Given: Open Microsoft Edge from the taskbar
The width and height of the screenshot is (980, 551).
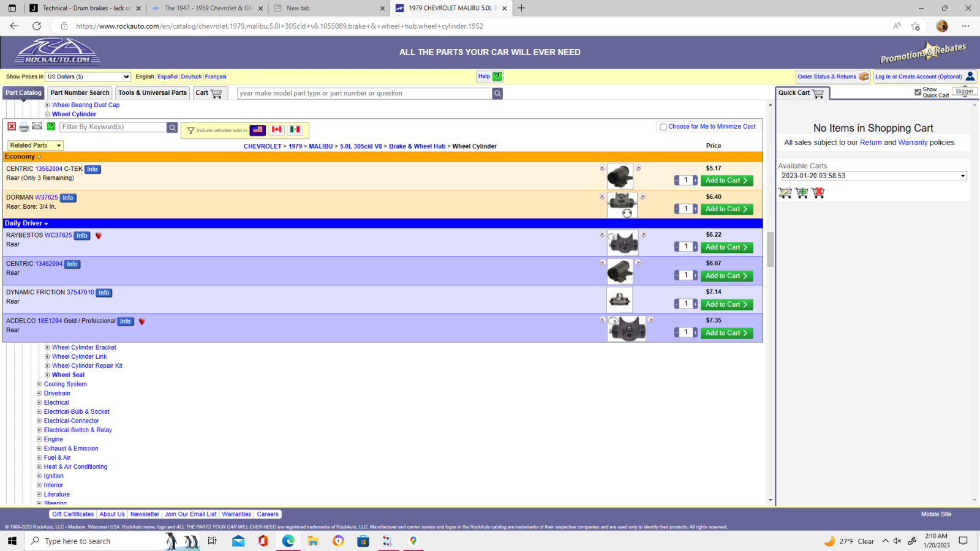Looking at the screenshot, I should pyautogui.click(x=288, y=541).
